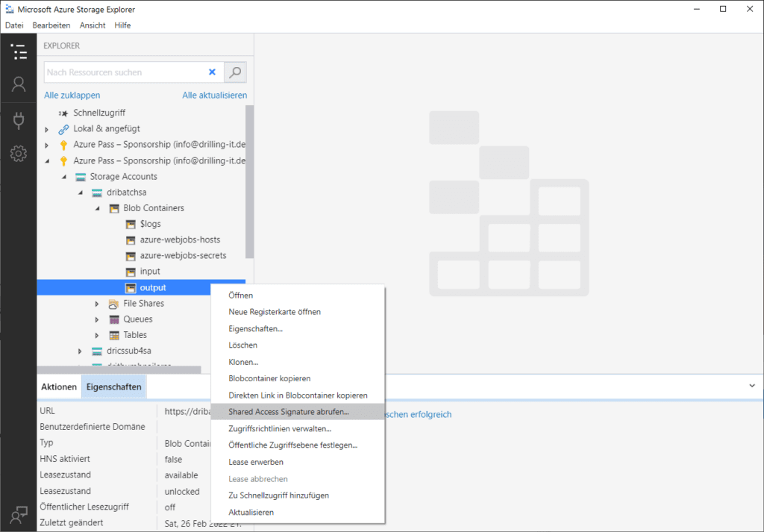
Task: Click the File Shares icon
Action: click(114, 304)
